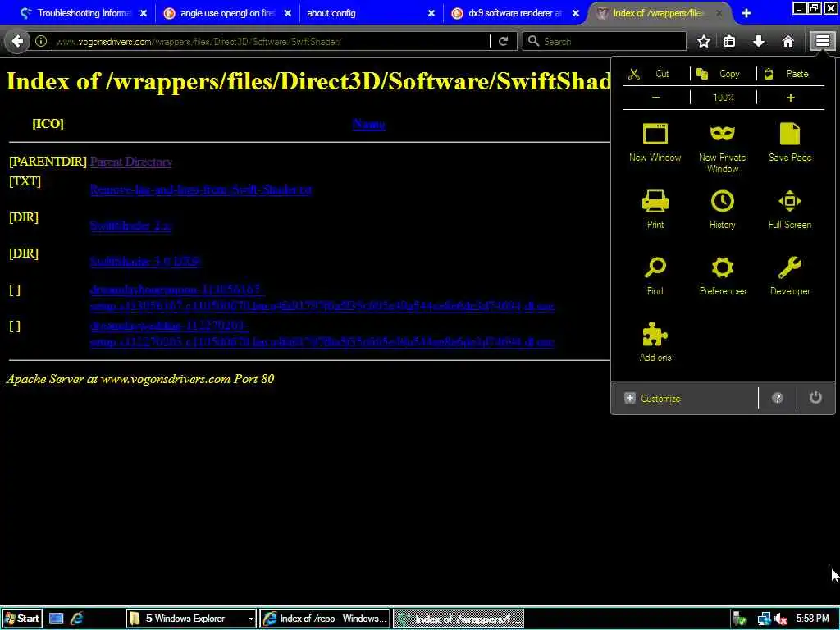Expand 5 Windows Explorer taskbar group
The image size is (840, 630).
[190, 619]
